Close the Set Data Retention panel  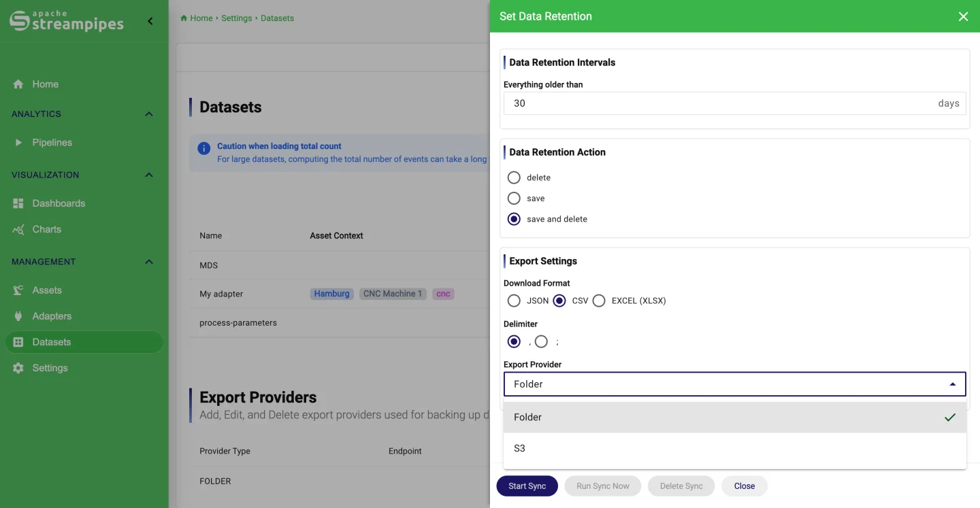(x=963, y=16)
